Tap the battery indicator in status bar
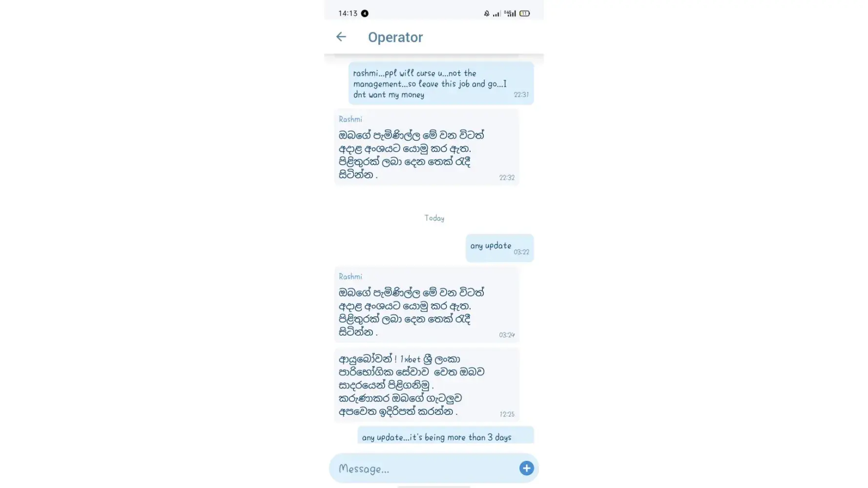The height and width of the screenshot is (488, 868). click(525, 14)
